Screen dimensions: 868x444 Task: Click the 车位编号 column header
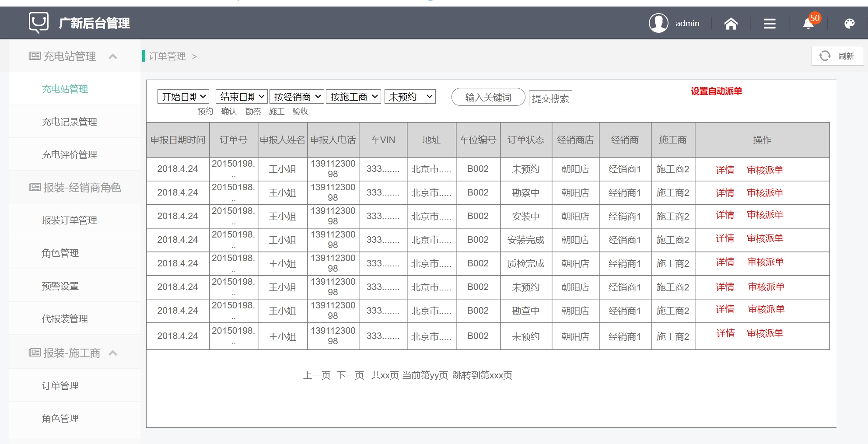pyautogui.click(x=478, y=140)
